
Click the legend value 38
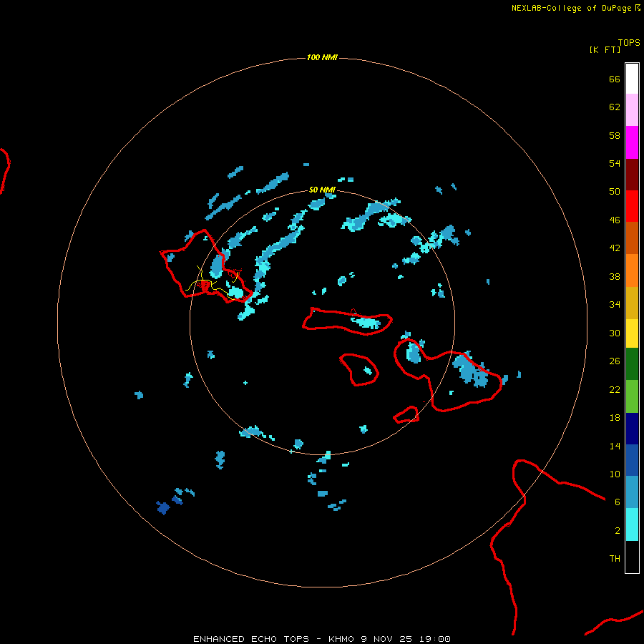click(615, 277)
